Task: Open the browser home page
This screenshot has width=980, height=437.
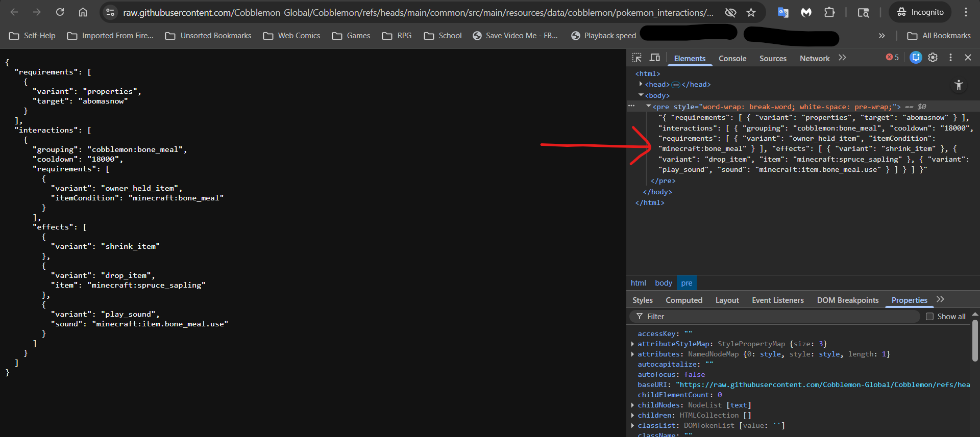Action: pyautogui.click(x=83, y=12)
